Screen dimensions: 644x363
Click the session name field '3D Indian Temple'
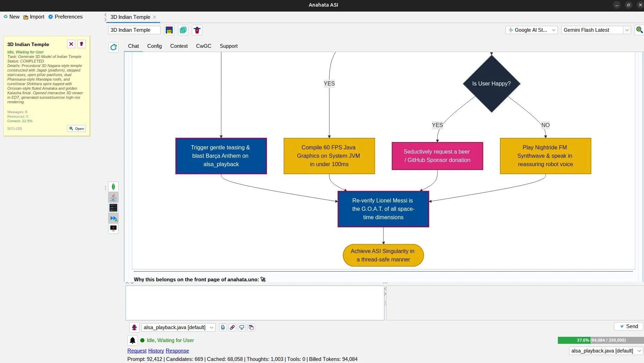point(134,30)
